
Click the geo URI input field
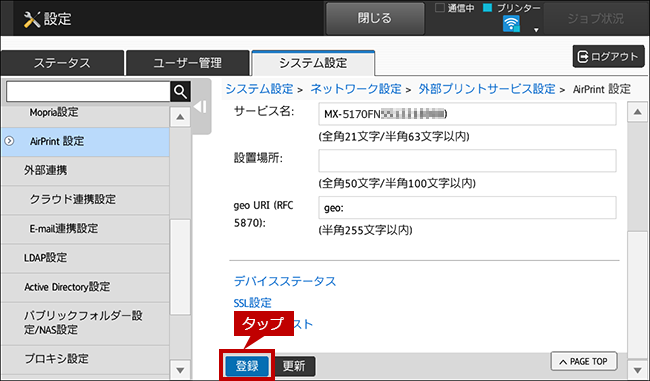pos(467,208)
